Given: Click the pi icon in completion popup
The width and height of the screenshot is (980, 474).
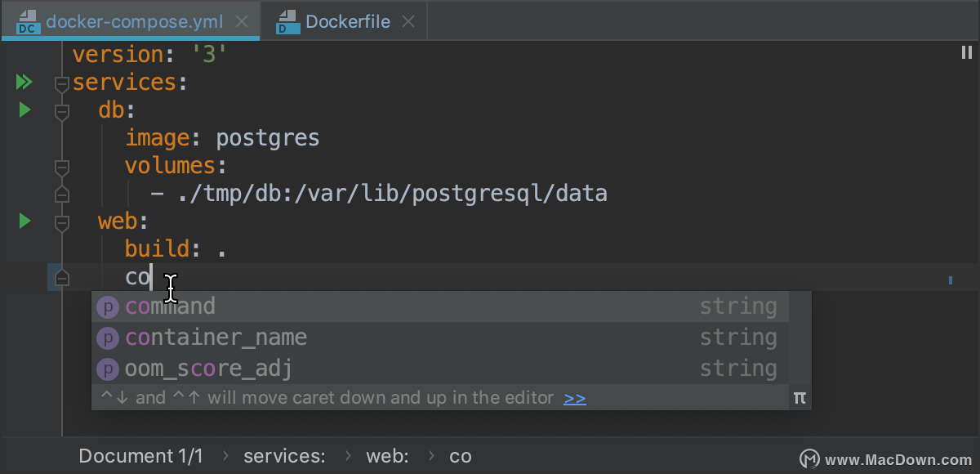Looking at the screenshot, I should tap(800, 398).
